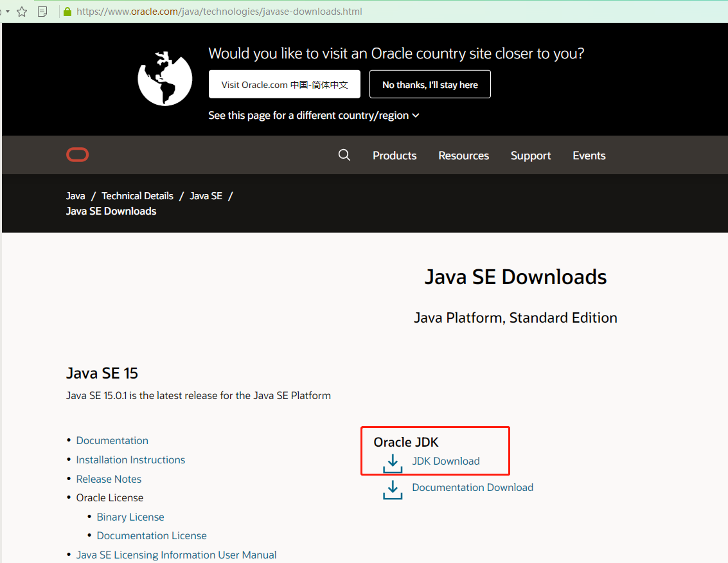Bookmark the page using the star icon
The height and width of the screenshot is (563, 728).
(22, 11)
